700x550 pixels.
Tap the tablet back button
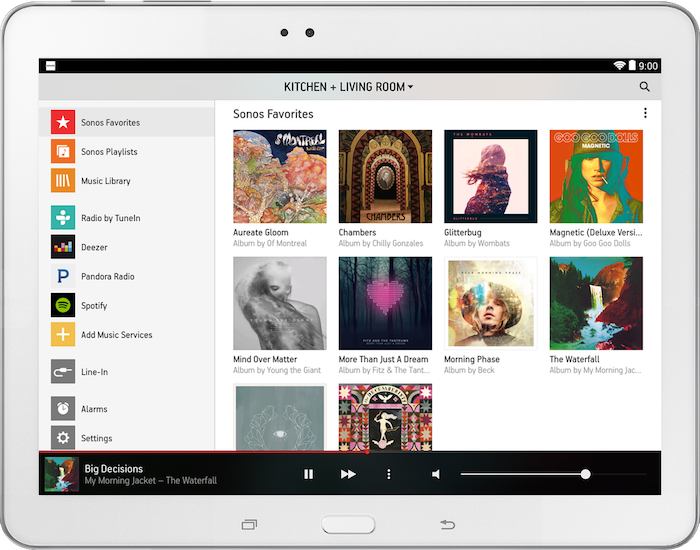tap(447, 524)
